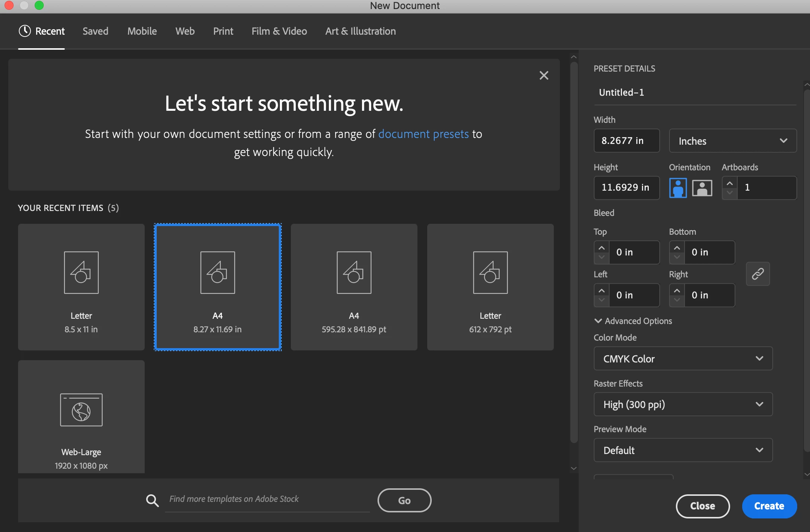Toggle the bleed link chain icon
The image size is (810, 532).
(758, 274)
